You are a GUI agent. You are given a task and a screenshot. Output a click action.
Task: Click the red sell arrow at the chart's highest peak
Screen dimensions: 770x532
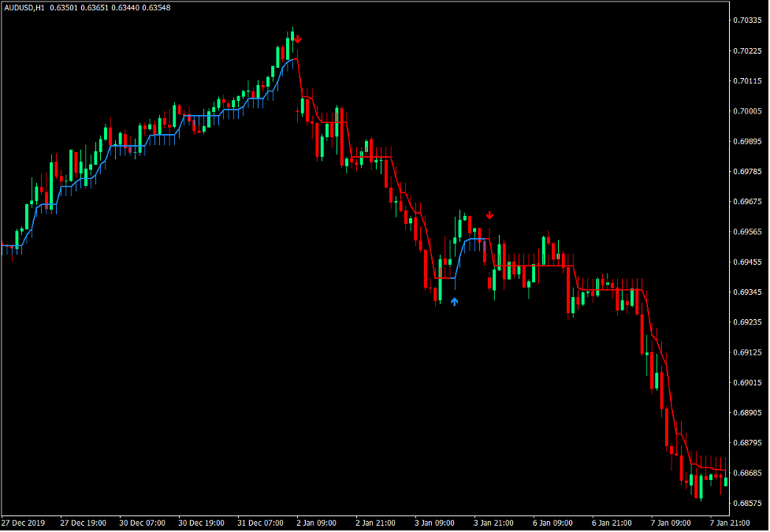tap(298, 39)
